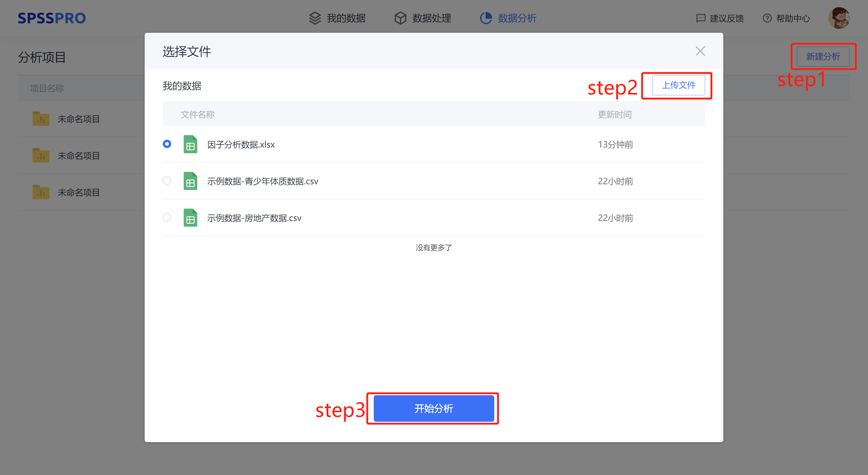
Task: Click the 我的数据 layers icon
Action: tap(315, 18)
